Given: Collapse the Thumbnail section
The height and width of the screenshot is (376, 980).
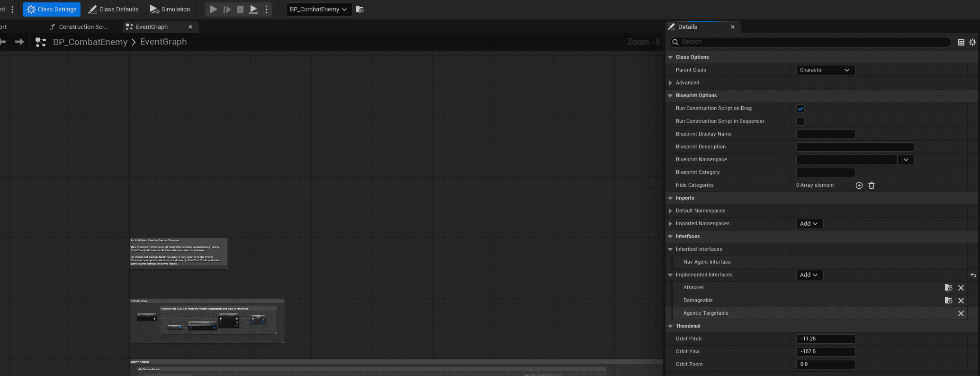Looking at the screenshot, I should click(670, 326).
